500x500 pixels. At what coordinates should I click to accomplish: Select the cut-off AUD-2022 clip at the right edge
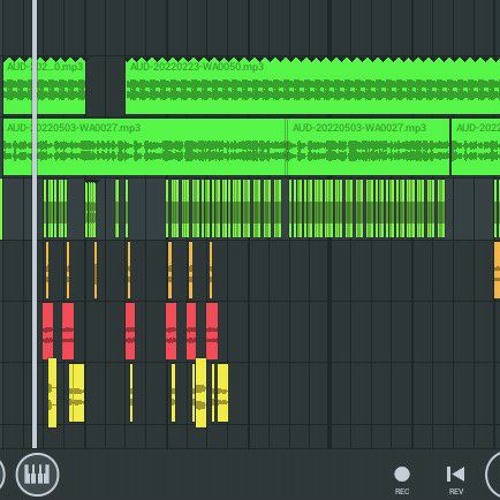pyautogui.click(x=476, y=147)
